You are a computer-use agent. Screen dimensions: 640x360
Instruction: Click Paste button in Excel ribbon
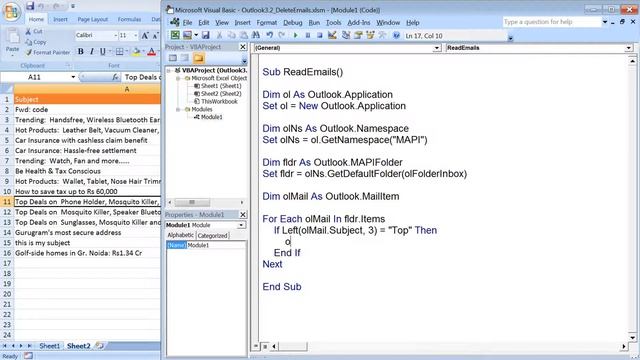12,41
